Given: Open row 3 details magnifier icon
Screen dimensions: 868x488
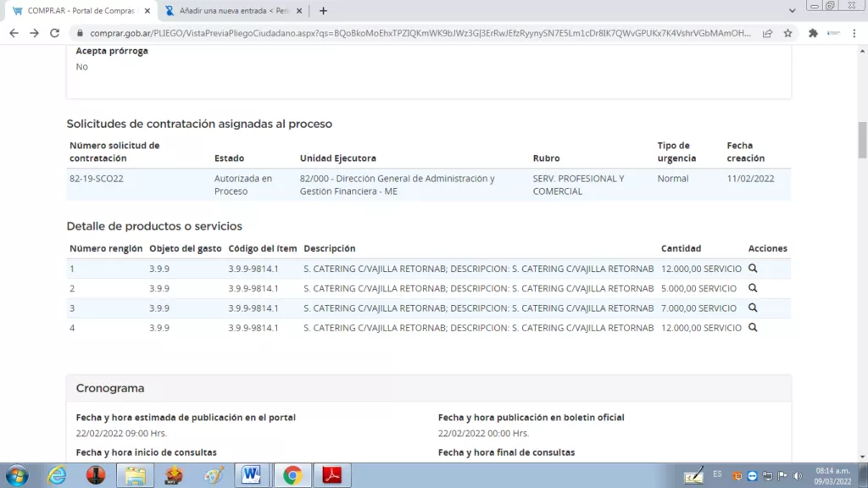Looking at the screenshot, I should click(x=753, y=308).
